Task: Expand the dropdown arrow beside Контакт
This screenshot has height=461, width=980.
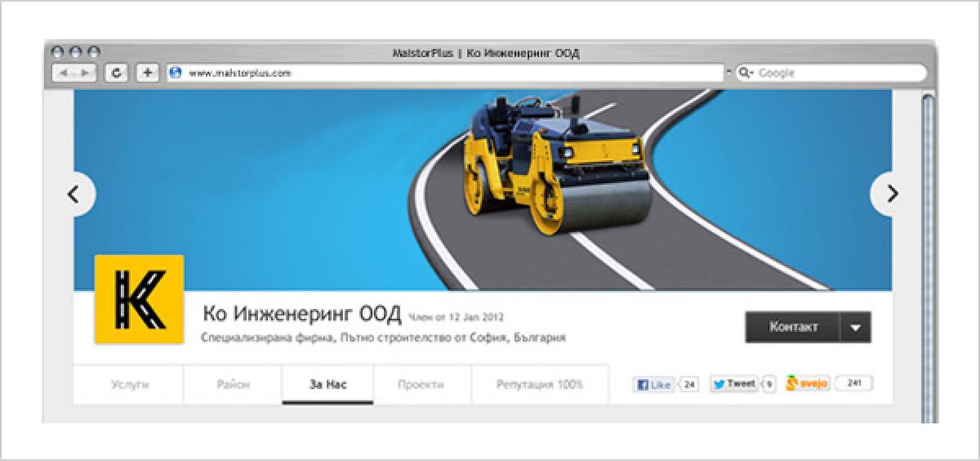Action: pyautogui.click(x=855, y=327)
